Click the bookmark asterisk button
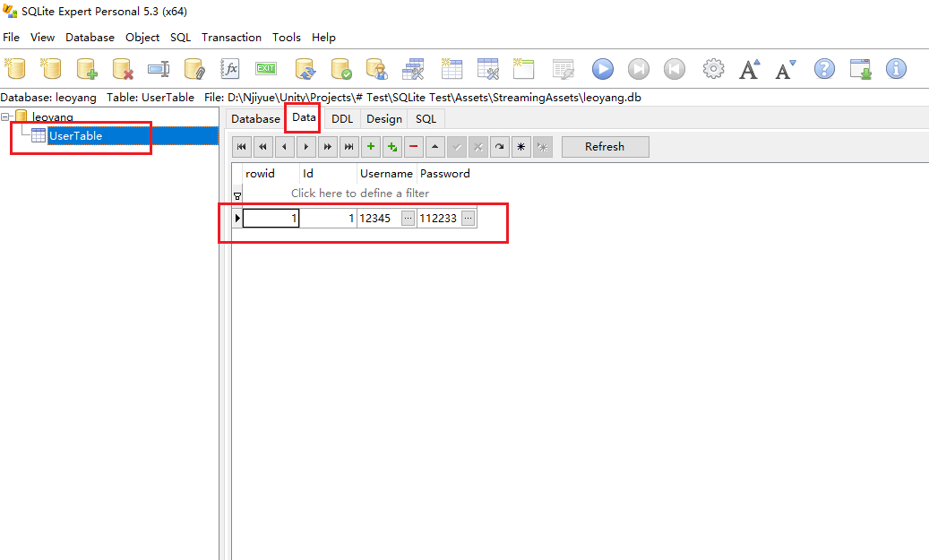 click(x=521, y=146)
